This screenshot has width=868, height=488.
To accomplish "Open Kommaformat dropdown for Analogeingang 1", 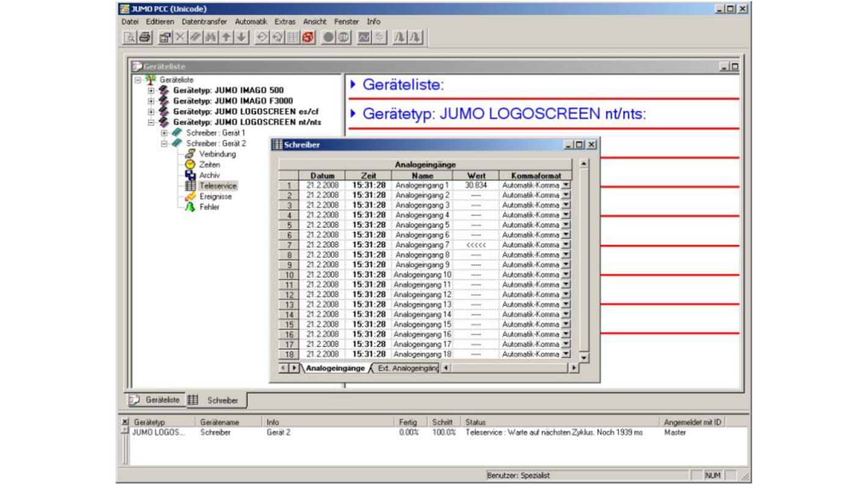I will click(566, 185).
